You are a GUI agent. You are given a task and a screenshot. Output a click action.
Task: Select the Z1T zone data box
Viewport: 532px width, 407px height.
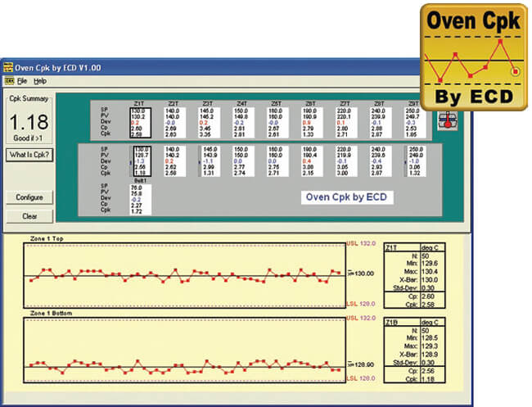coord(141,123)
